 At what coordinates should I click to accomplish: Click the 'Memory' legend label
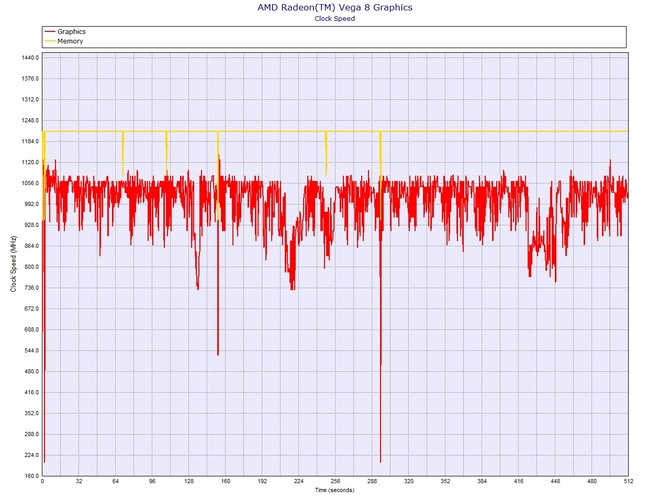click(70, 41)
